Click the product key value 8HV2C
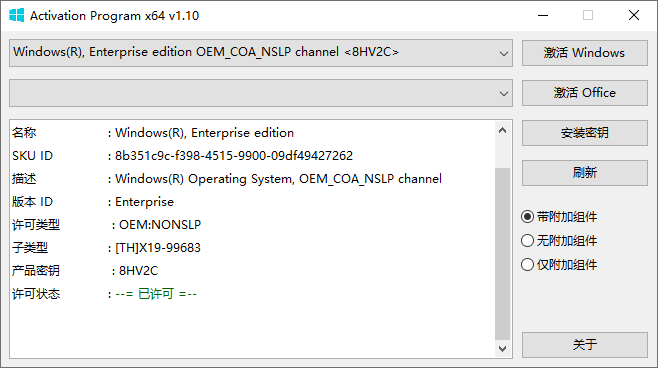 pyautogui.click(x=138, y=271)
